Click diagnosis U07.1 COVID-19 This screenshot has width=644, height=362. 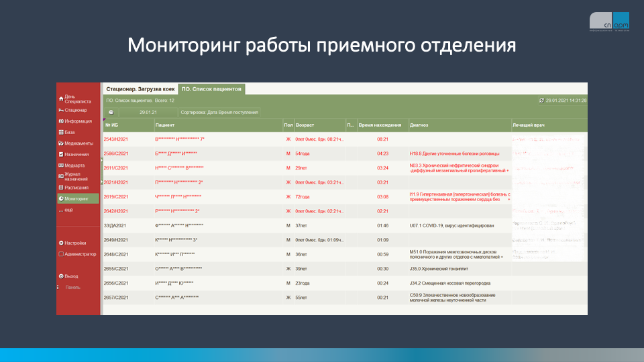tap(451, 225)
